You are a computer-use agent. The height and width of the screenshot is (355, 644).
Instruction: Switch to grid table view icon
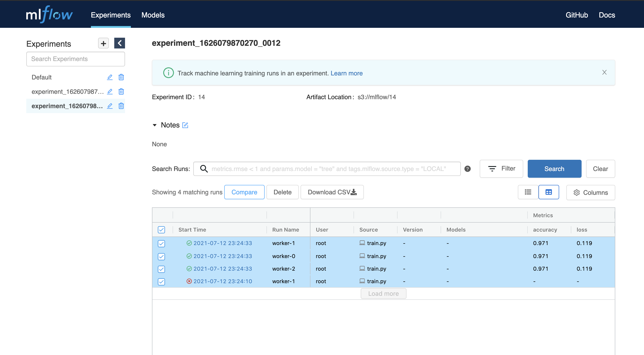(549, 192)
